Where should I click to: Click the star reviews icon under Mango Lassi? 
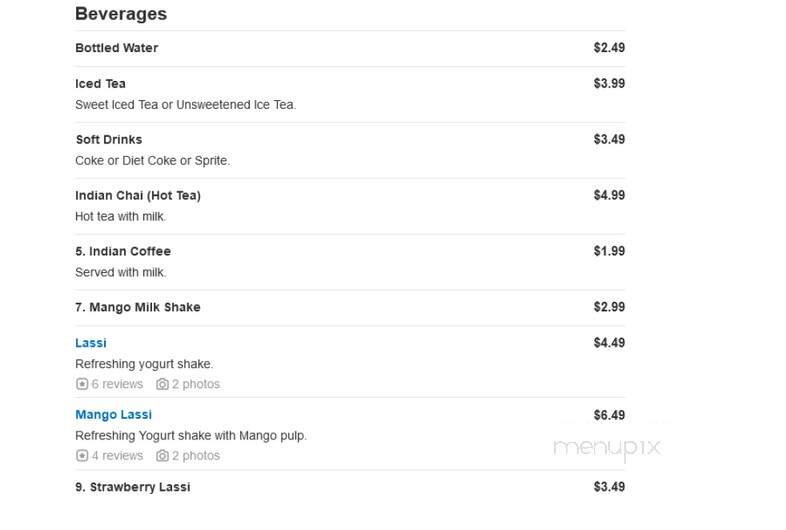click(82, 456)
